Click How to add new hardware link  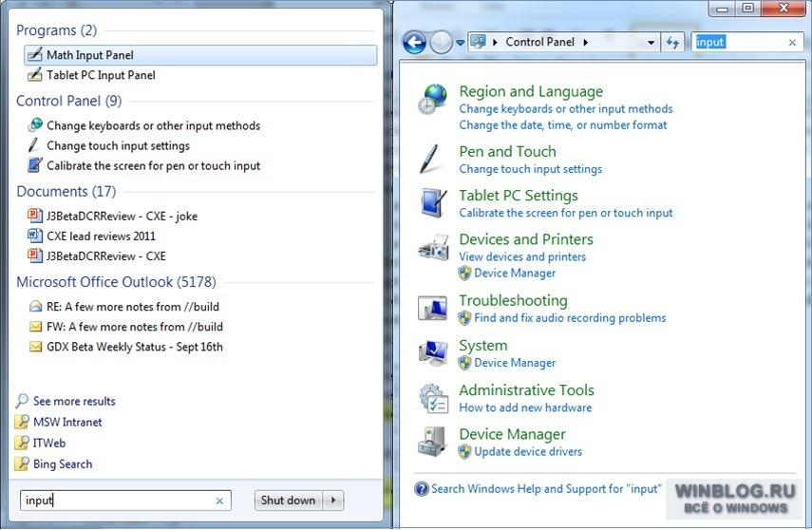[525, 407]
